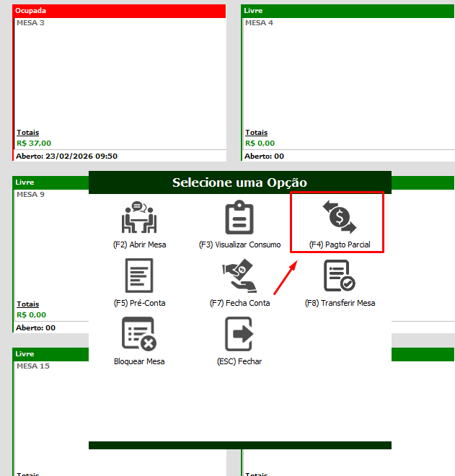Viewport: 455px width, 476px height.
Task: Click the Selecione uma Opção dialog title
Action: point(240,182)
